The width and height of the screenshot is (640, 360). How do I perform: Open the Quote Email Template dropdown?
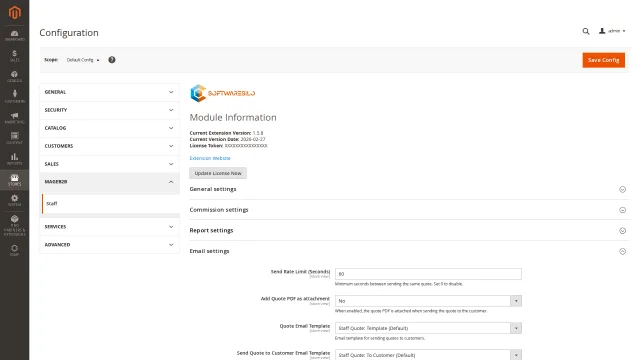[x=428, y=328]
